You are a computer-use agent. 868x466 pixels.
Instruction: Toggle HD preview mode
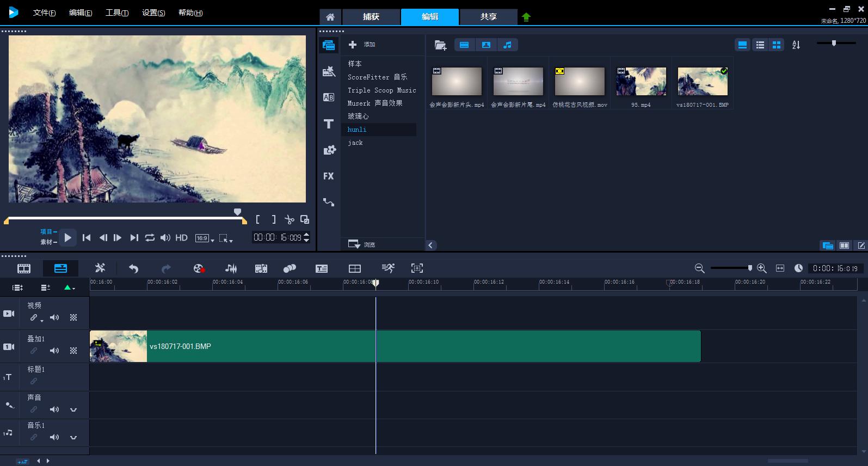182,237
